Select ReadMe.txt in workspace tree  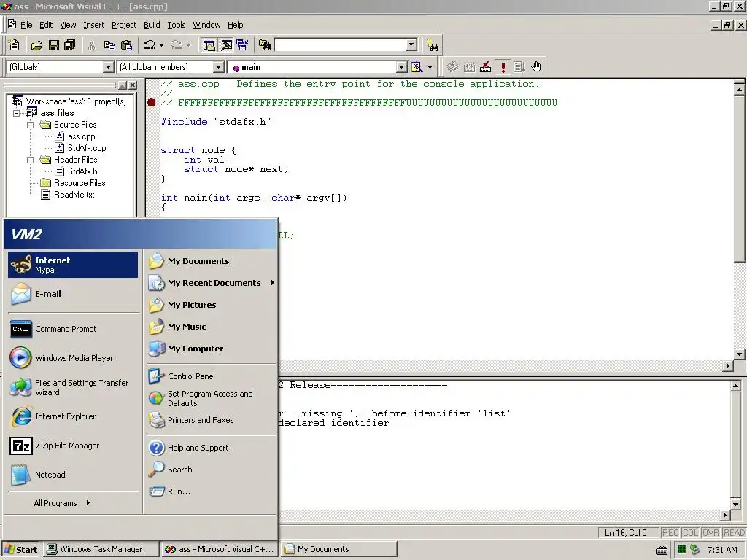(74, 195)
